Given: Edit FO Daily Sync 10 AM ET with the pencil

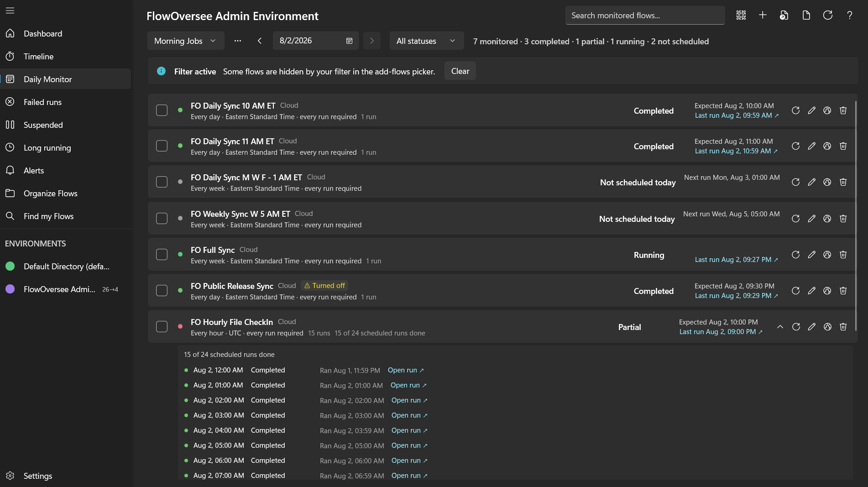Looking at the screenshot, I should click(811, 110).
